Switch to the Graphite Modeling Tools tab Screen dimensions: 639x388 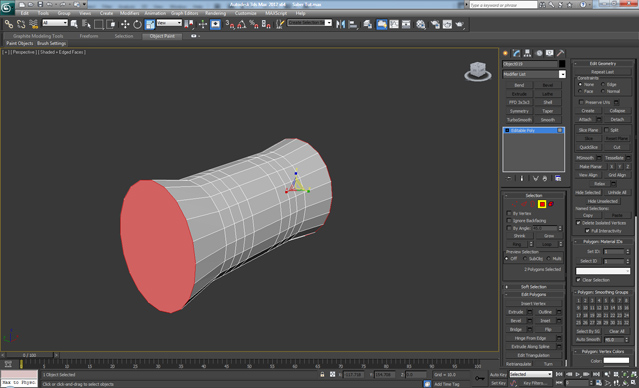tap(38, 36)
